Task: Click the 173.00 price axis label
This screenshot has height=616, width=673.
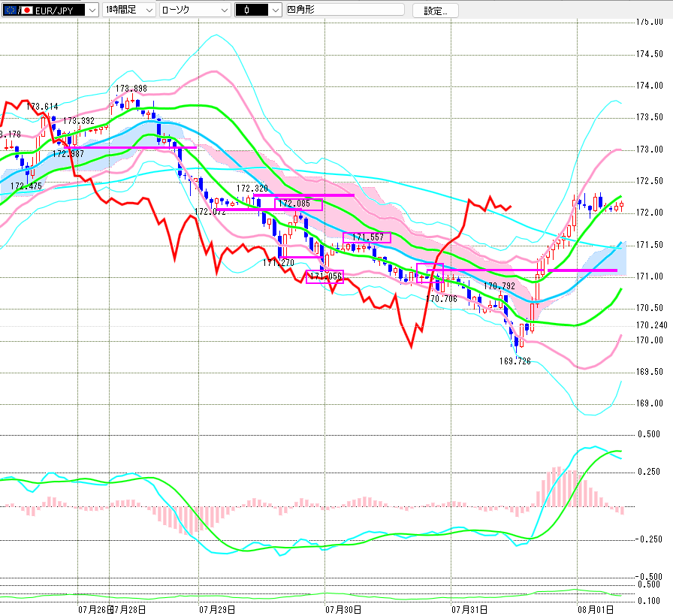Action: 650,149
